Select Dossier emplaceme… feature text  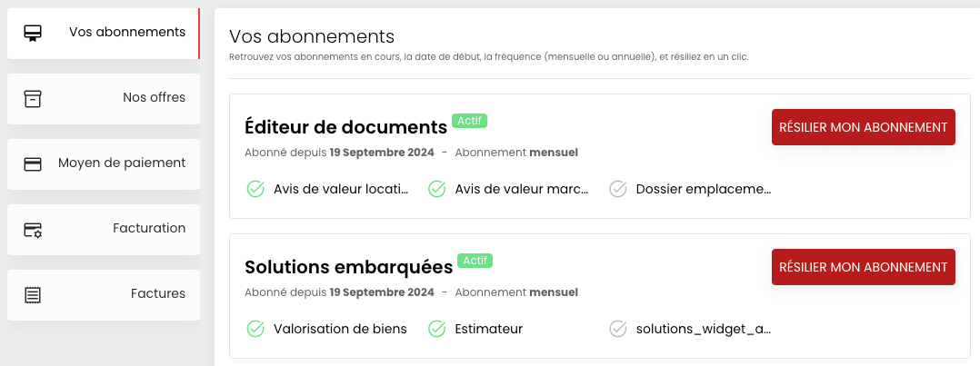pos(703,189)
